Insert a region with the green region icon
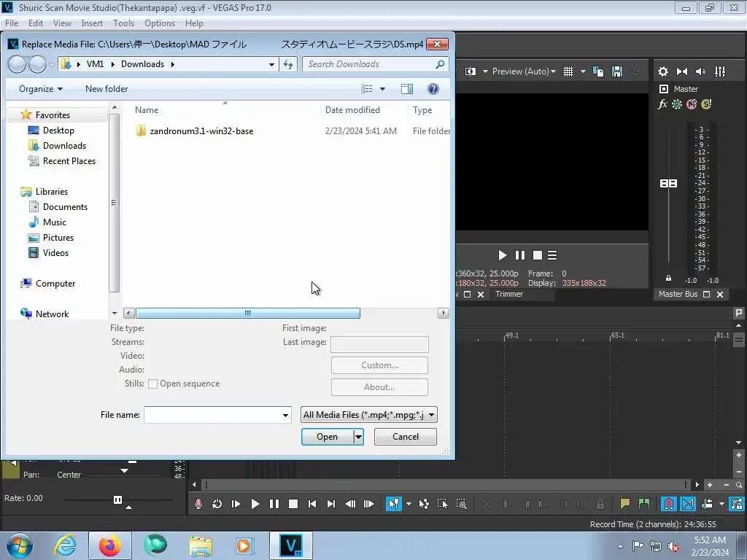 tap(644, 504)
